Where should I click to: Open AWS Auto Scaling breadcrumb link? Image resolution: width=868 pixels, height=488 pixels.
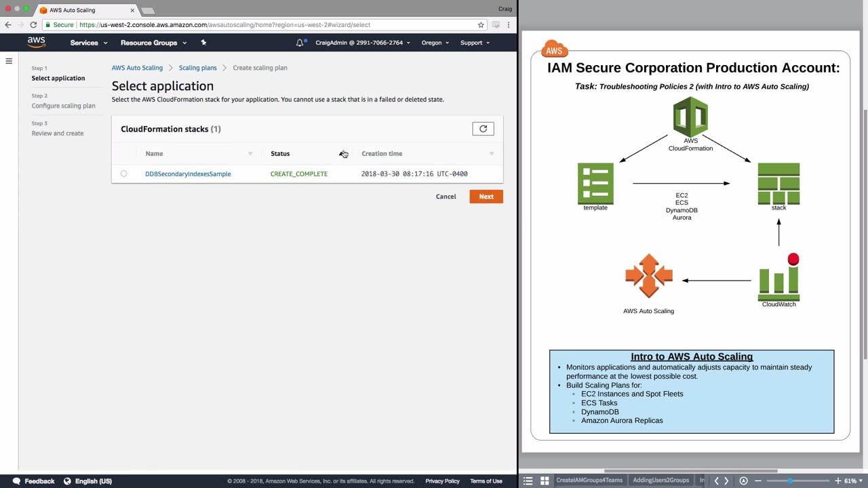(137, 68)
